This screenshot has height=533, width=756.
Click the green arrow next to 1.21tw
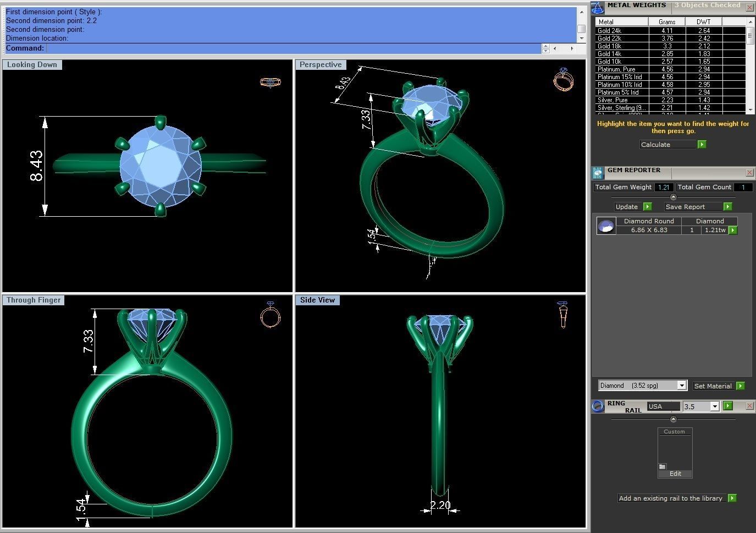point(733,230)
